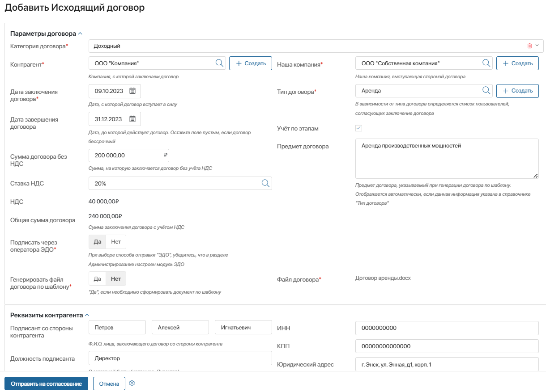
Task: Collapse the Параметры договора section
Action: pos(80,34)
